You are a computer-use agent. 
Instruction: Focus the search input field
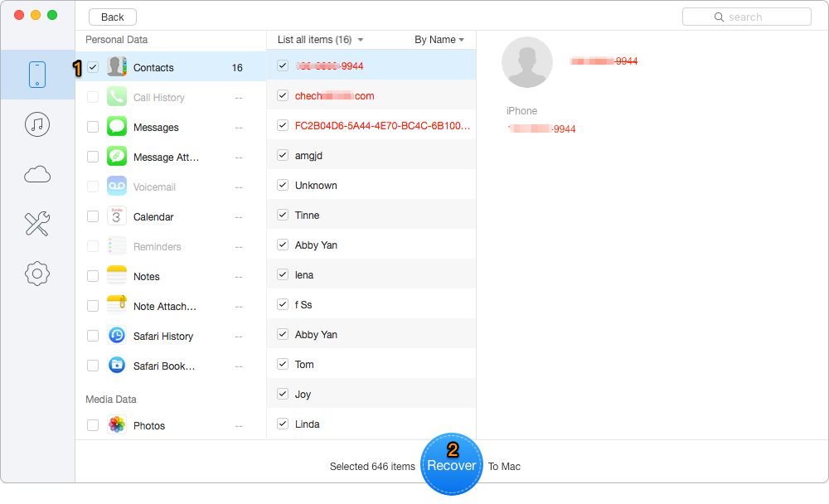tap(747, 17)
